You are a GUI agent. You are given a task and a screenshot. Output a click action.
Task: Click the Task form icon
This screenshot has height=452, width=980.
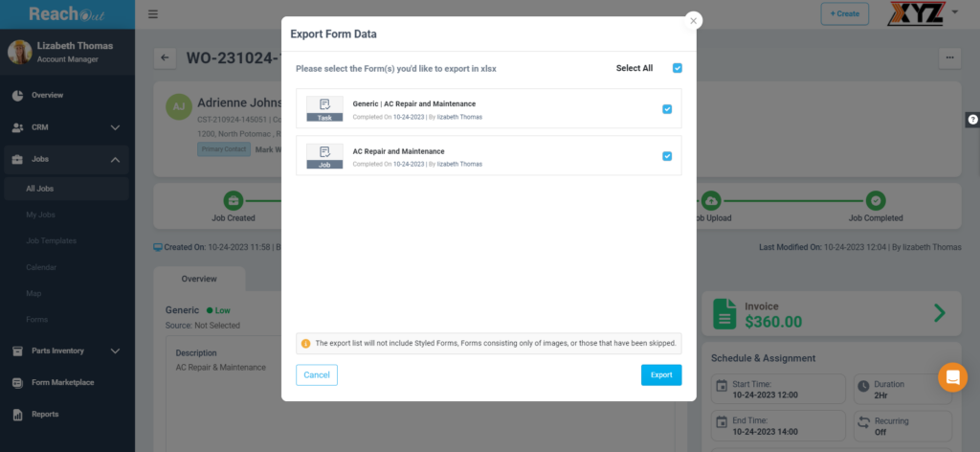324,108
